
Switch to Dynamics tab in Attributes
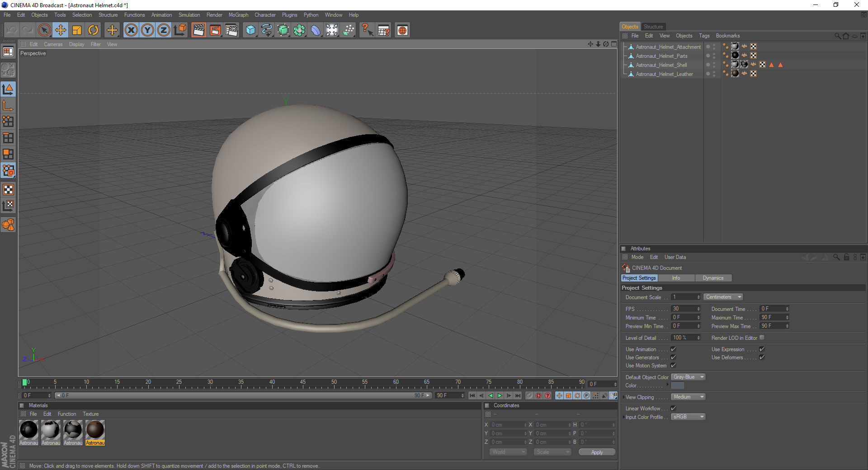point(713,278)
